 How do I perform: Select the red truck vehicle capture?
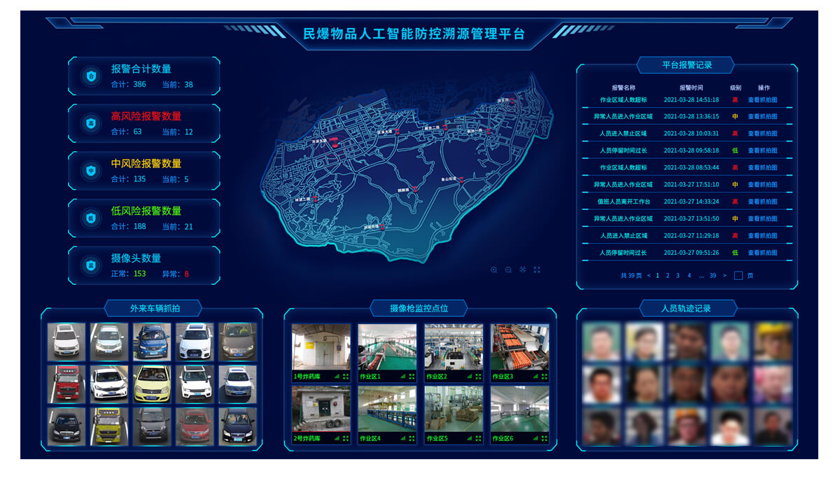pos(66,383)
